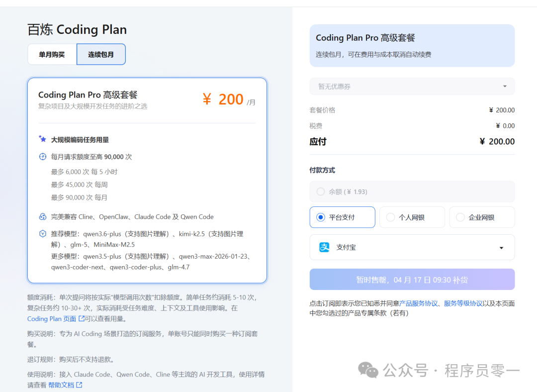Click the 退订规则:购买后不支持退款 text
Image resolution: width=537 pixels, height=392 pixels.
point(71,360)
